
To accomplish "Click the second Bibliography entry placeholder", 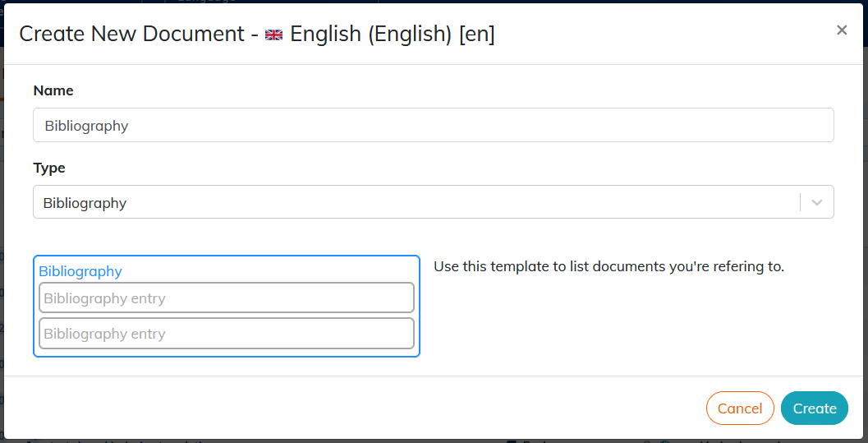I will (227, 334).
